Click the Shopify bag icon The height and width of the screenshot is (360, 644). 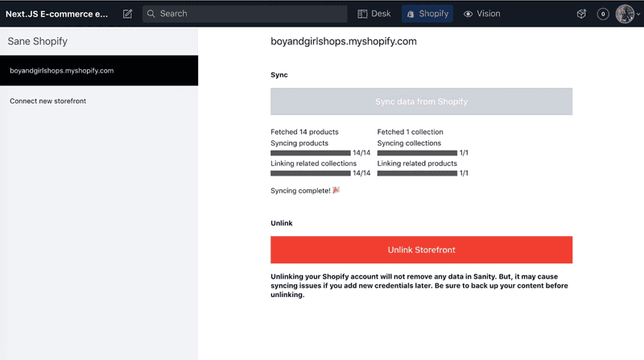click(411, 14)
